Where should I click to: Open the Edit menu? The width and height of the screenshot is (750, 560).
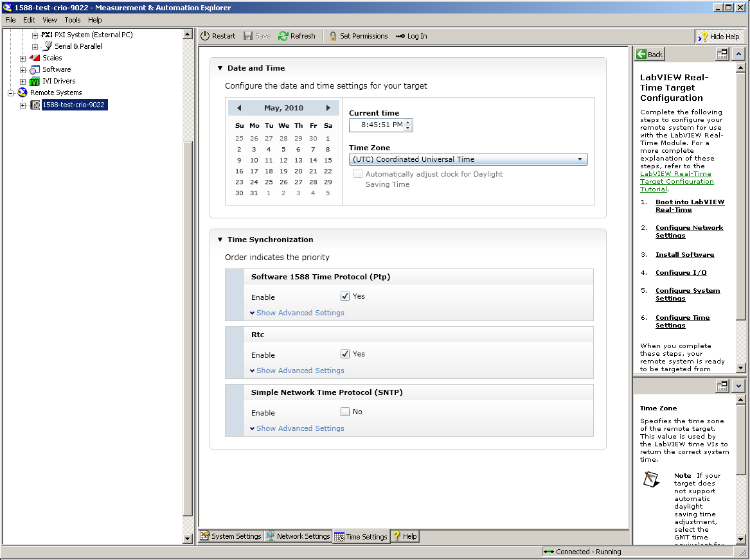29,20
